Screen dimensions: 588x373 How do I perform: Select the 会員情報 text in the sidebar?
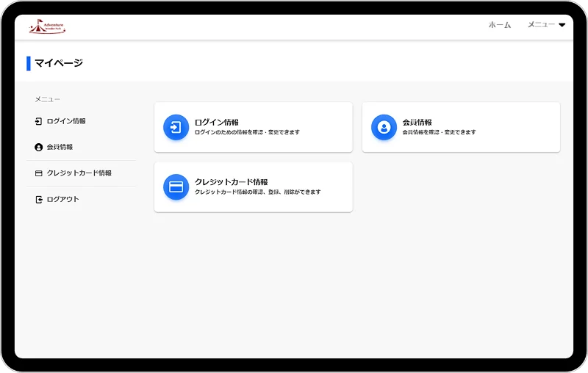60,147
